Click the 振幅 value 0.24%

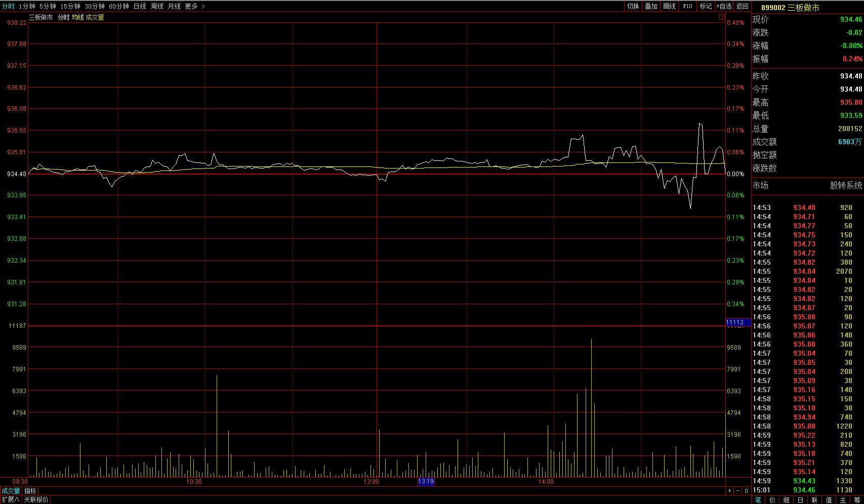click(x=852, y=59)
